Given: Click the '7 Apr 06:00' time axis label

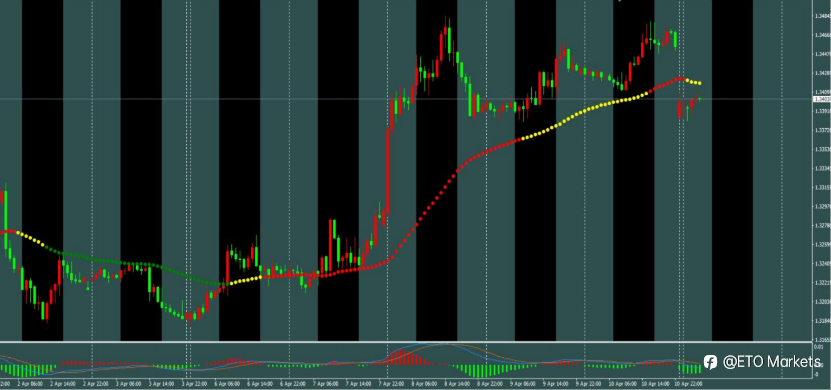Looking at the screenshot, I should (325, 384).
